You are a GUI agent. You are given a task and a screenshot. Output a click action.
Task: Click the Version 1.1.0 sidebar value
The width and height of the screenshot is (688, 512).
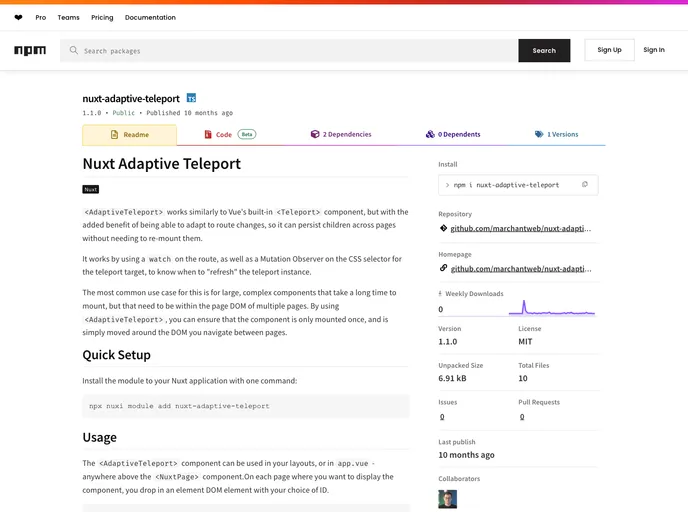448,342
